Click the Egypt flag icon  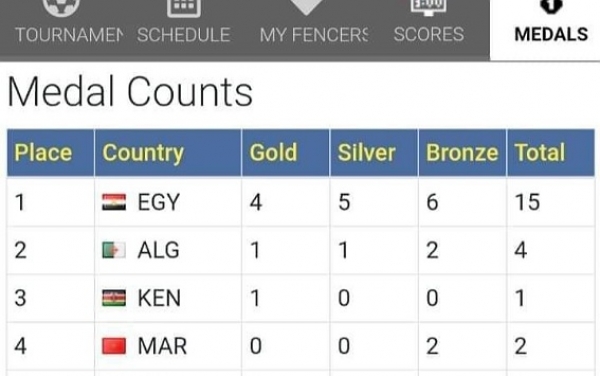click(x=114, y=202)
